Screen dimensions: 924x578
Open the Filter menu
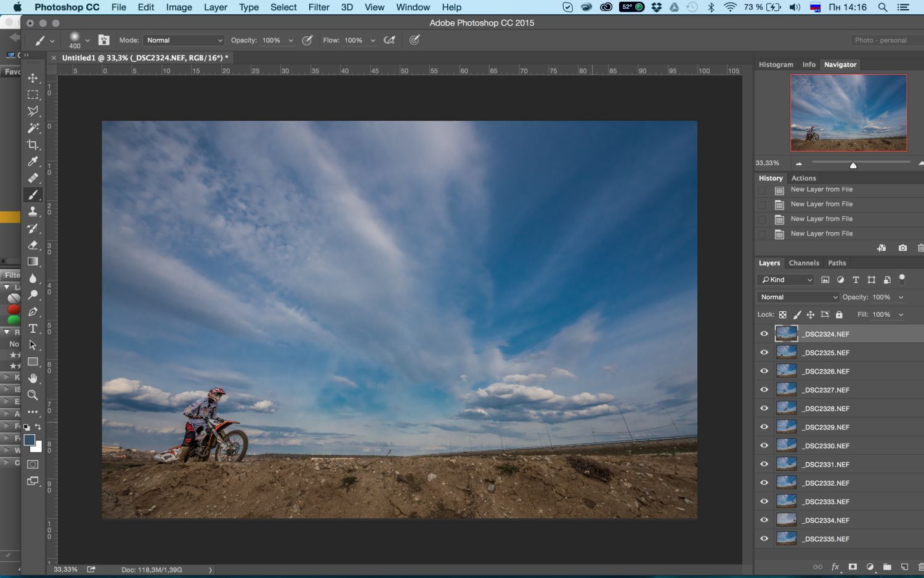pyautogui.click(x=318, y=7)
